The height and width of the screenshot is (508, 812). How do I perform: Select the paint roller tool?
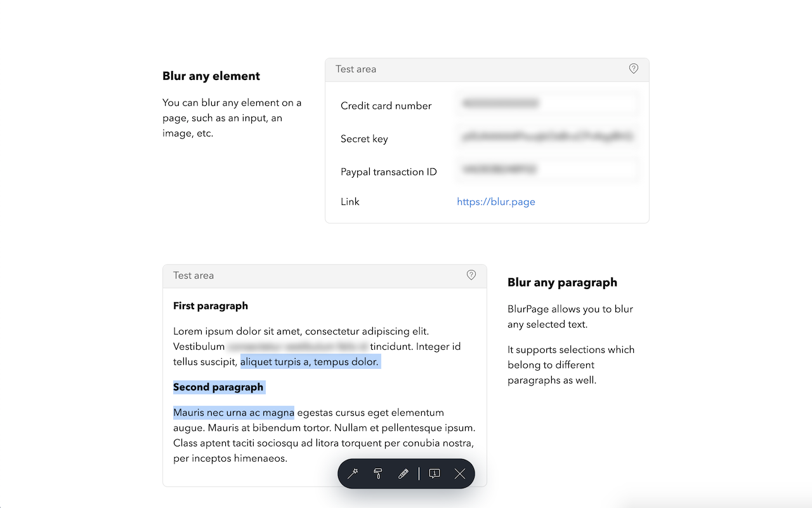(378, 474)
